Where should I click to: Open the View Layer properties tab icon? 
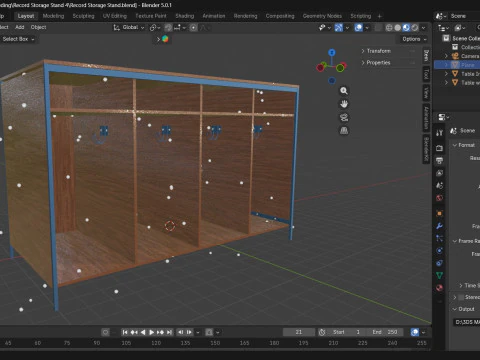[x=439, y=173]
